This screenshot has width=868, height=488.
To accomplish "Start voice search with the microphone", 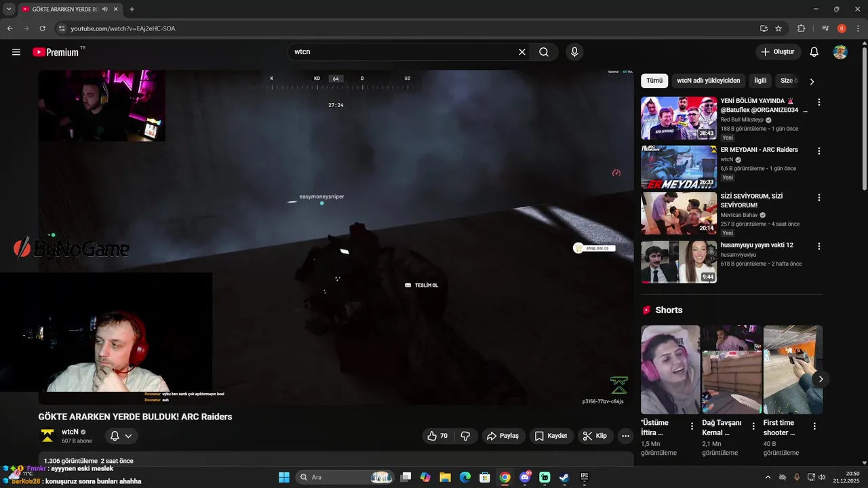I will click(574, 52).
